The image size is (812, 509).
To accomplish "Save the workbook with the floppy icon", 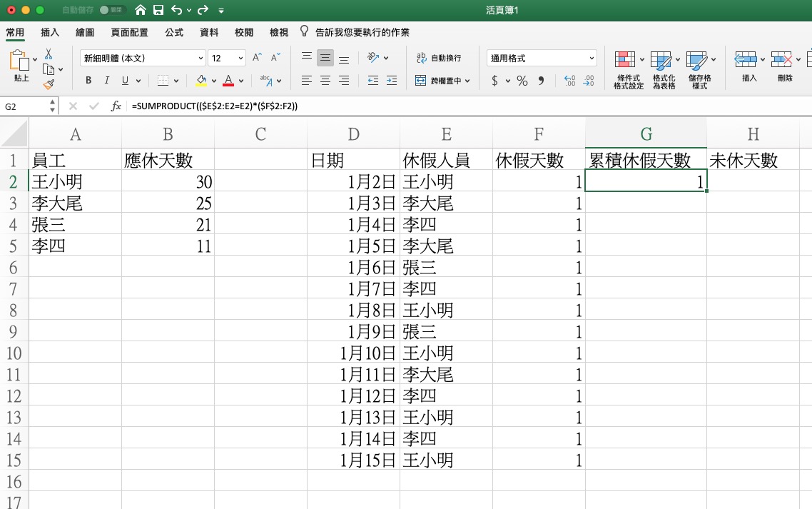I will pos(158,10).
